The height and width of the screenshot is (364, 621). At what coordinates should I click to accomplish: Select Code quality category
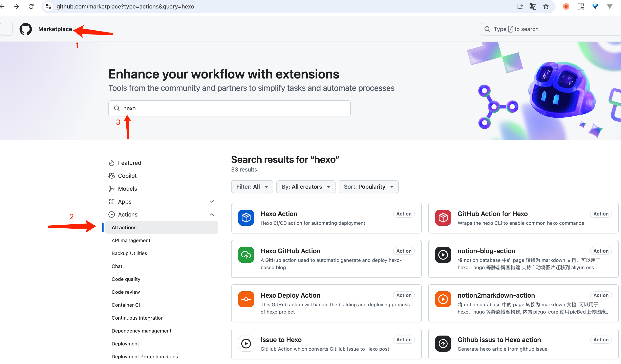(x=126, y=279)
